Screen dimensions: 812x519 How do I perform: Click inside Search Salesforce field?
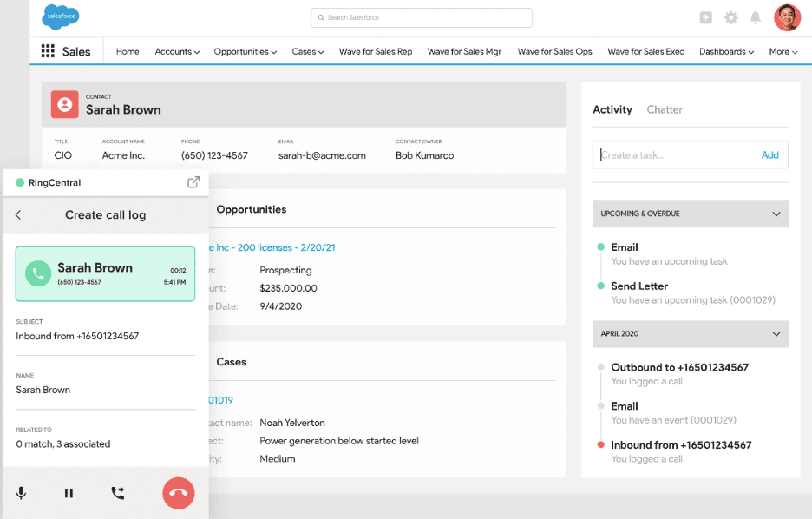[421, 17]
